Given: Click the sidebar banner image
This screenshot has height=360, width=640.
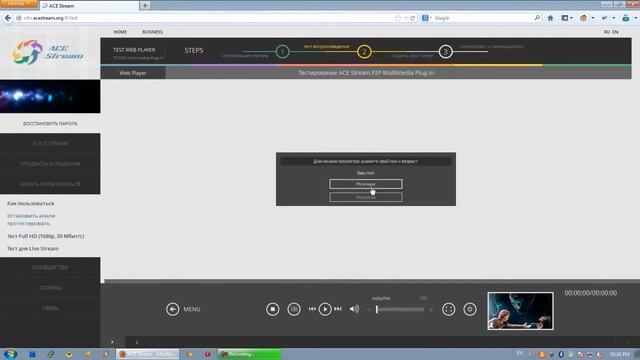Looking at the screenshot, I should 50,96.
